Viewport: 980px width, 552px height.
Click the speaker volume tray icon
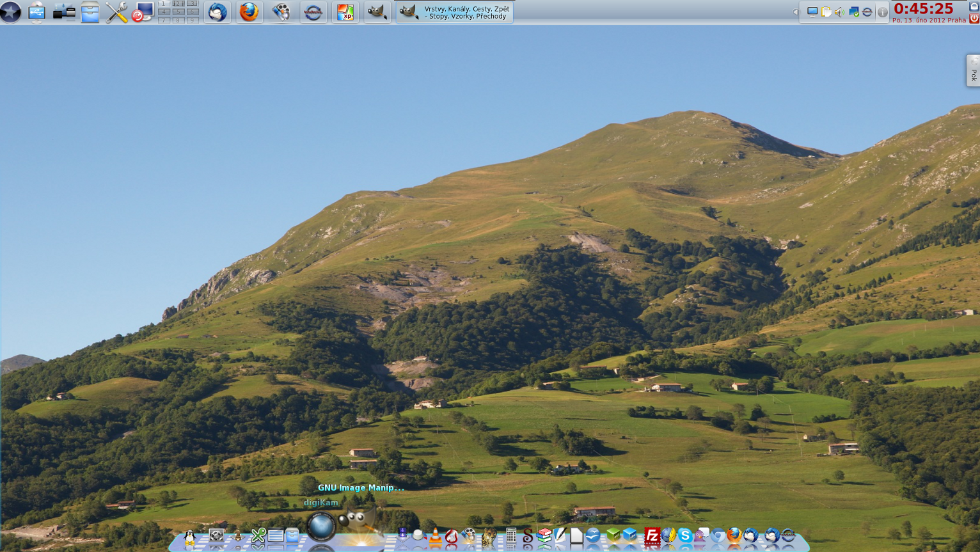[839, 12]
